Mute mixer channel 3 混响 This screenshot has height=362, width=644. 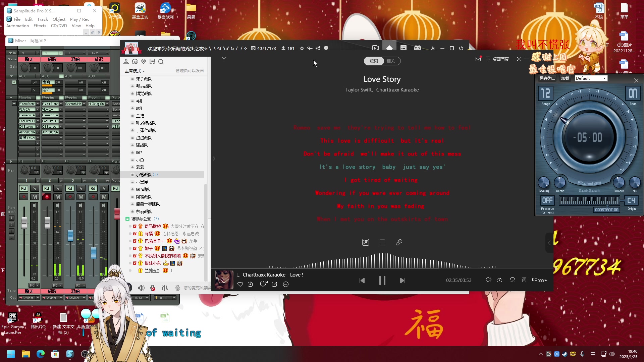81,197
